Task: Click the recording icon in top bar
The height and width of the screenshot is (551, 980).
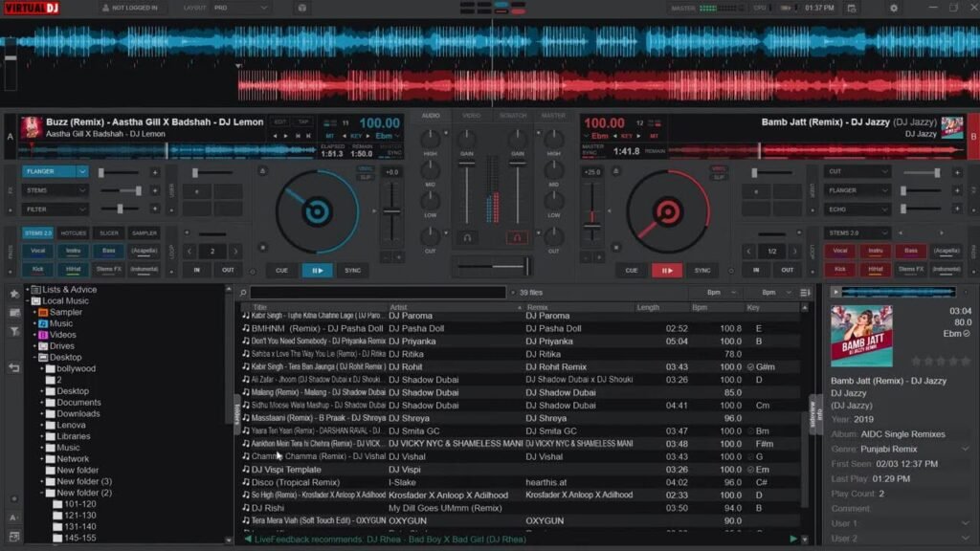Action: point(301,8)
